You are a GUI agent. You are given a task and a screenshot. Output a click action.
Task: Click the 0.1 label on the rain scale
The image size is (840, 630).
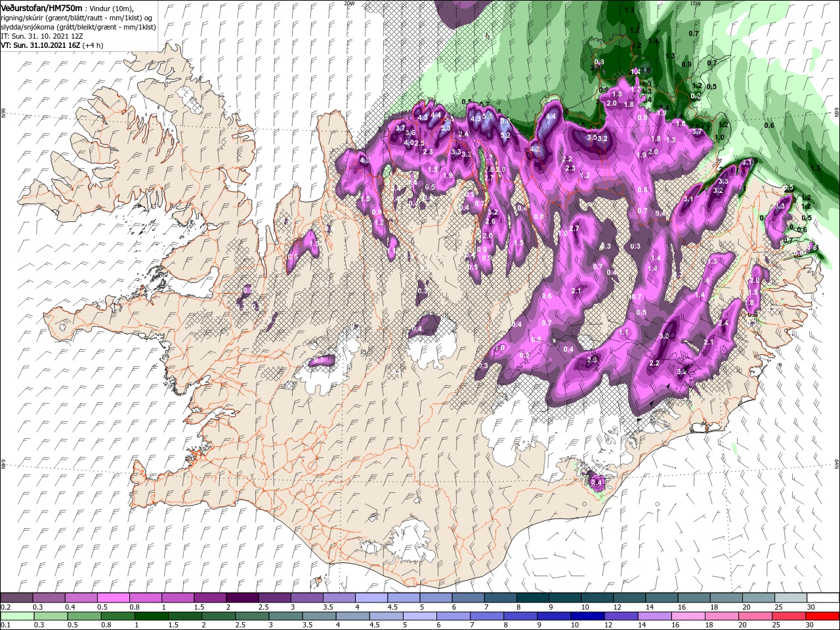5,625
